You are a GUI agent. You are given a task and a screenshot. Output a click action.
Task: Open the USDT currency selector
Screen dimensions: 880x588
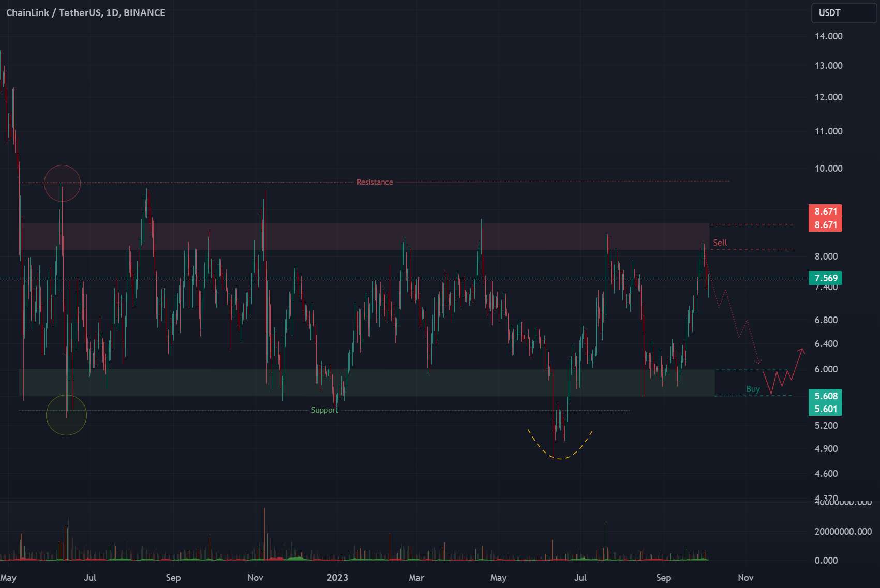[844, 13]
